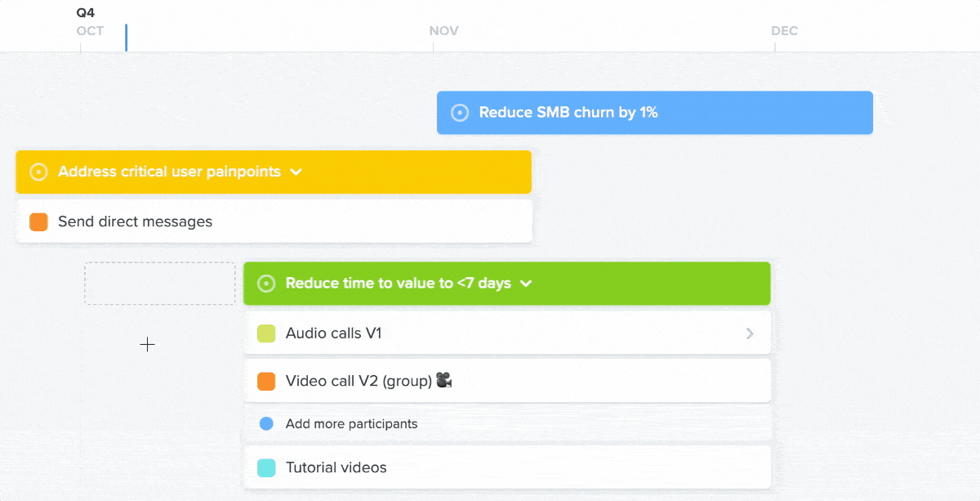The height and width of the screenshot is (501, 980).
Task: Select the orange square beside Send direct messages
Action: click(38, 221)
